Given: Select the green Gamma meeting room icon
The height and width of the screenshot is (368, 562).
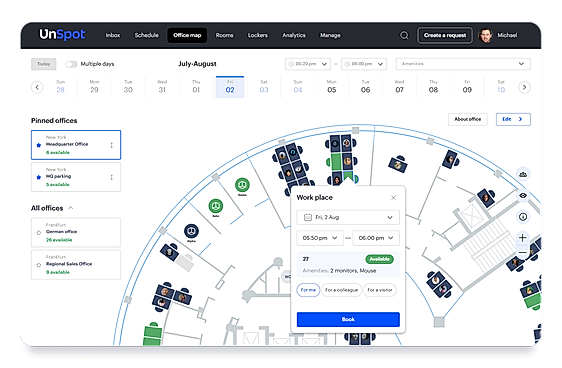Looking at the screenshot, I should pyautogui.click(x=242, y=185).
